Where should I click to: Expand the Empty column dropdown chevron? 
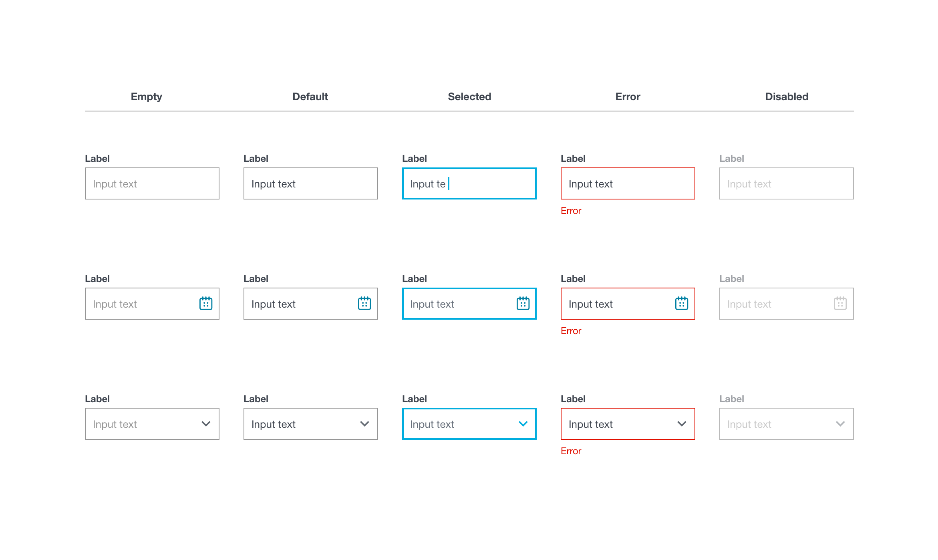point(206,424)
